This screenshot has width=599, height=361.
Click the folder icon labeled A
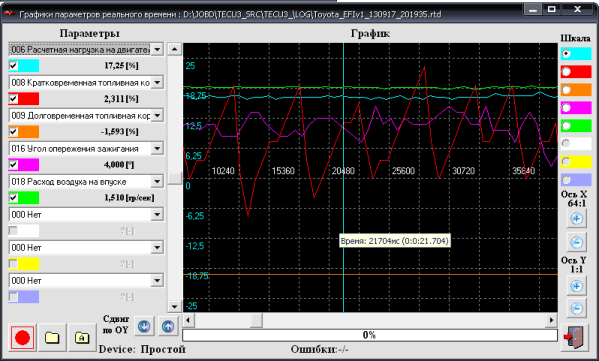click(x=82, y=337)
